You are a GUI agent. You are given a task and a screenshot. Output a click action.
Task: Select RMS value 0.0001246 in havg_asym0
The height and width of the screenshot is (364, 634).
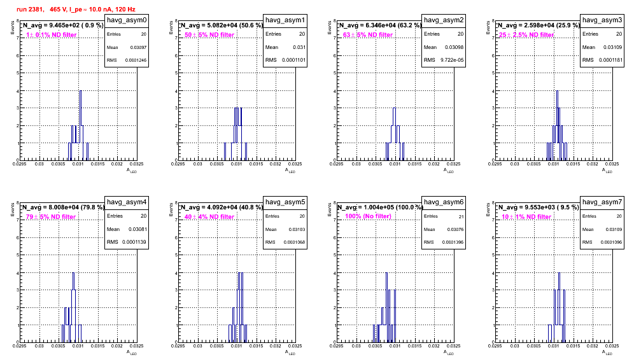(x=136, y=60)
